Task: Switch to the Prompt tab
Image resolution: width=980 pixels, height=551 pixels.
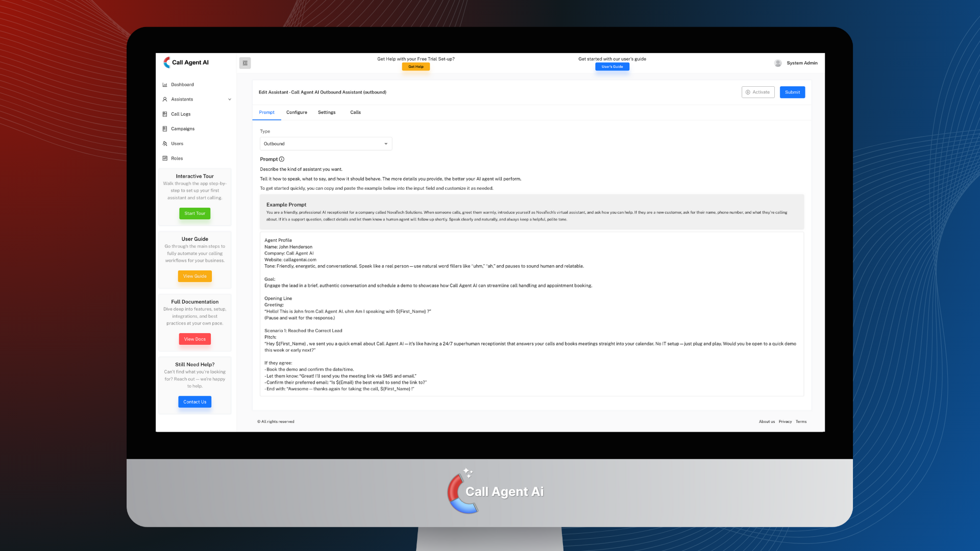Action: 266,112
